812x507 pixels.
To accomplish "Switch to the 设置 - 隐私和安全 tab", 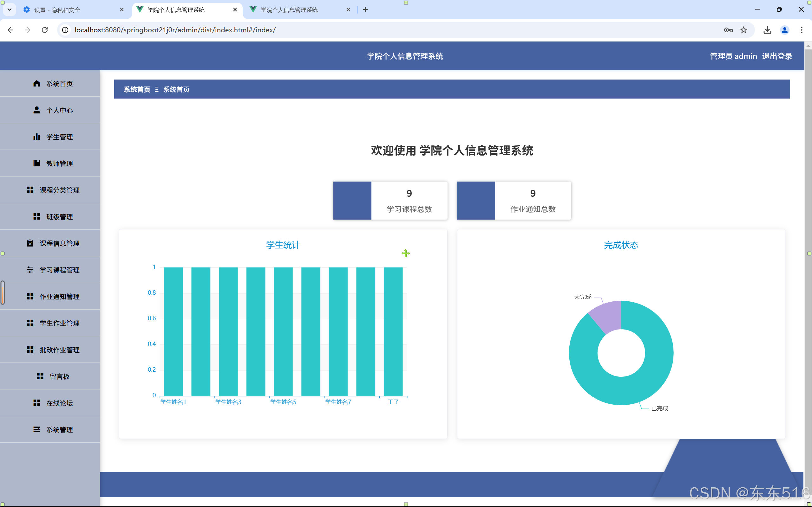I will [57, 10].
